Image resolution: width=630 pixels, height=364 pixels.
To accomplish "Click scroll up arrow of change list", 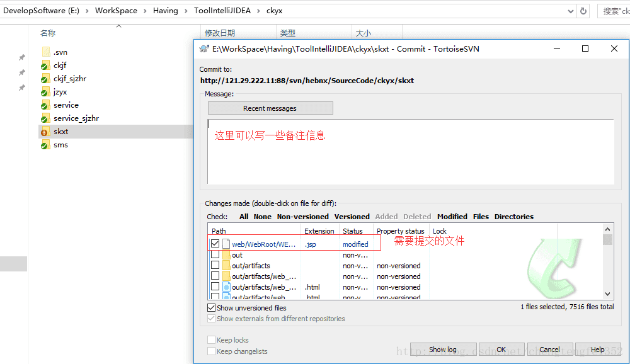I will pos(607,229).
